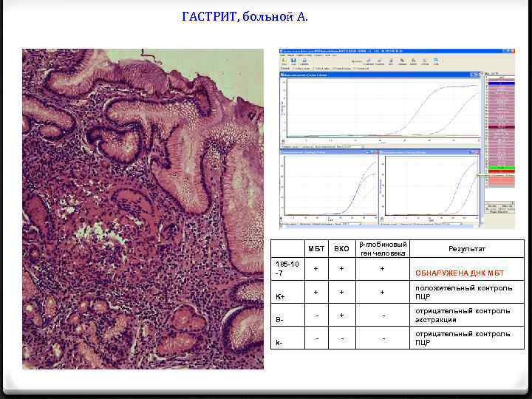Click the 'k-' row label cell

[287, 338]
